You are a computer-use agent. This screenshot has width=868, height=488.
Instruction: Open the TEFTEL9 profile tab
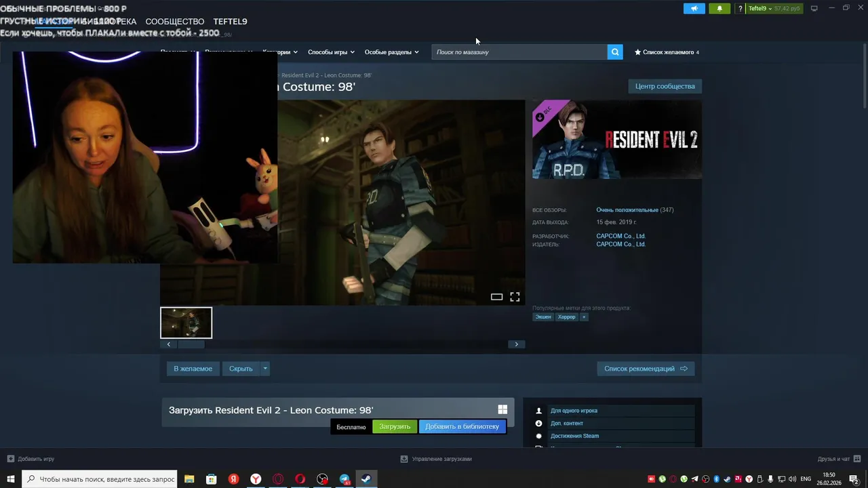click(x=230, y=22)
